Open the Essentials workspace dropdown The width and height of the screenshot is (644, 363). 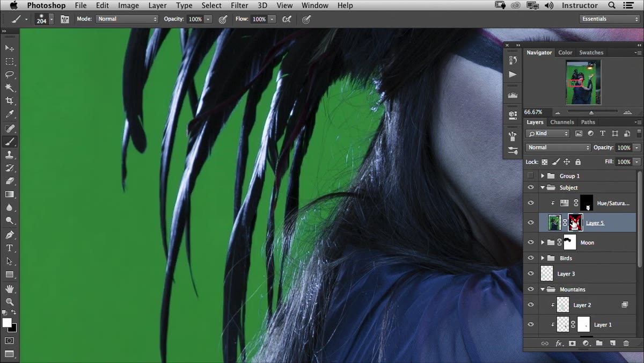tap(610, 19)
